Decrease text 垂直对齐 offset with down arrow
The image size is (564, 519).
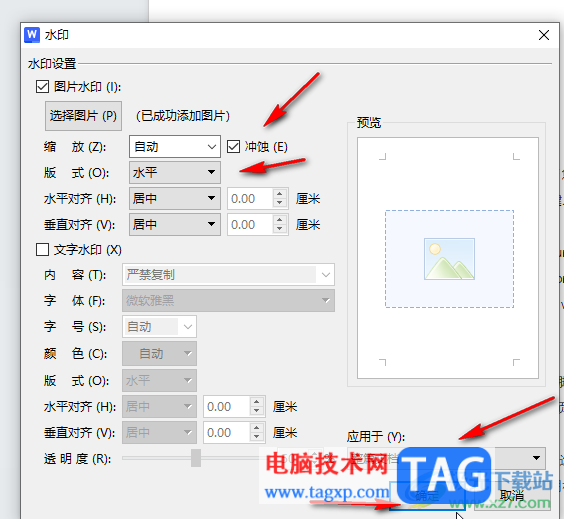coord(256,437)
